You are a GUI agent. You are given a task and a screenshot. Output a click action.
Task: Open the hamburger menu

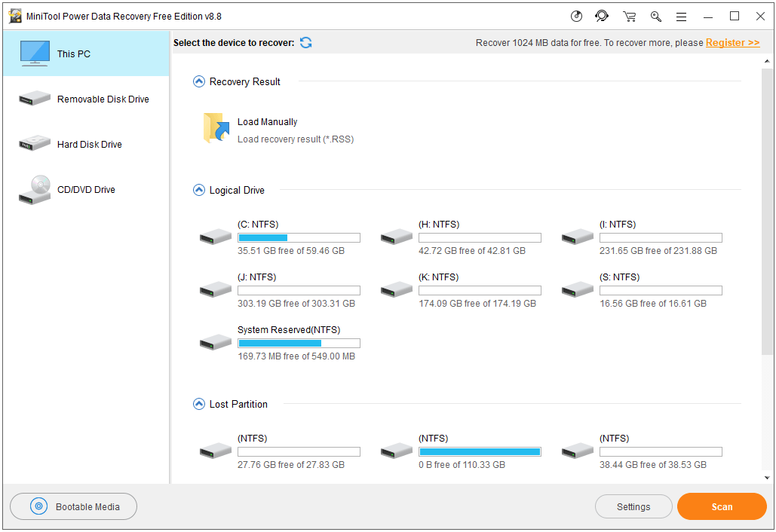tap(682, 16)
